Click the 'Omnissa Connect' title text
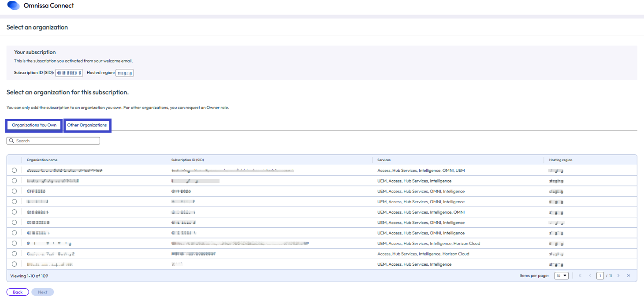This screenshot has height=301, width=644. tap(49, 6)
